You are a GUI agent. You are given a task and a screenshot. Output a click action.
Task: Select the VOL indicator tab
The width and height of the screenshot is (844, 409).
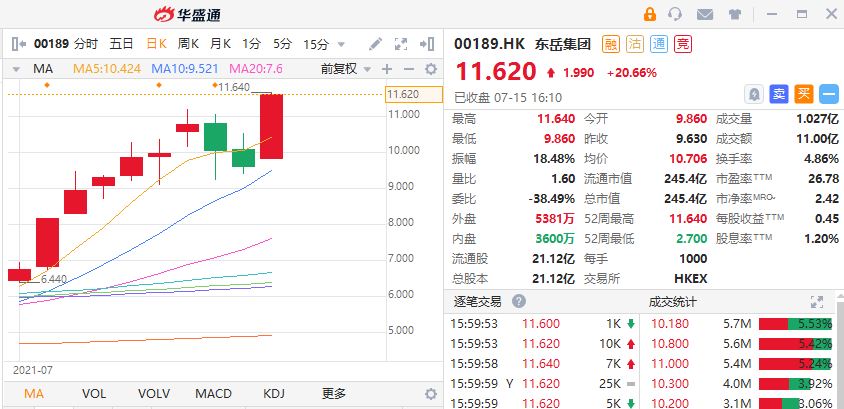tap(94, 394)
